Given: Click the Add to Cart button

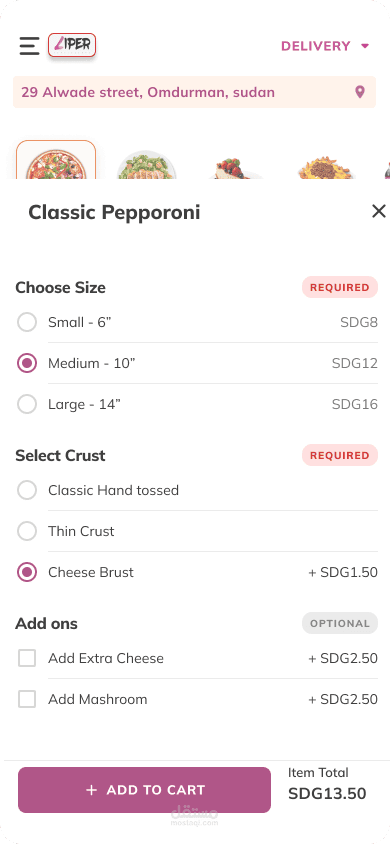Looking at the screenshot, I should point(144,790).
